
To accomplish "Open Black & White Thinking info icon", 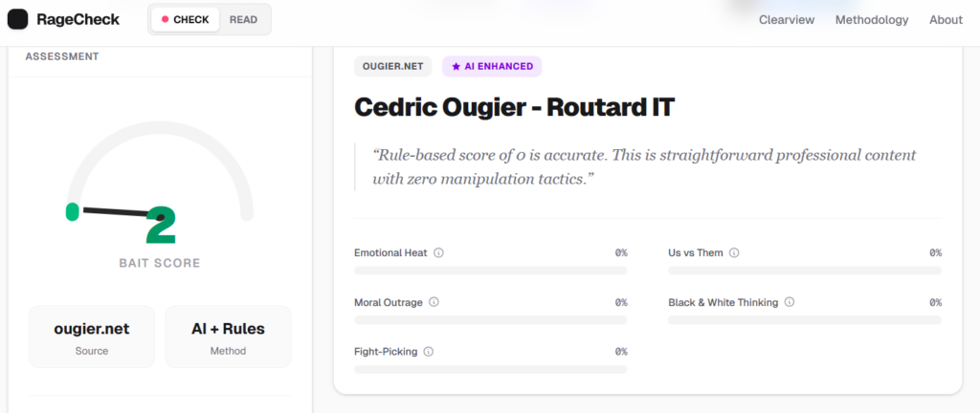I will [790, 302].
